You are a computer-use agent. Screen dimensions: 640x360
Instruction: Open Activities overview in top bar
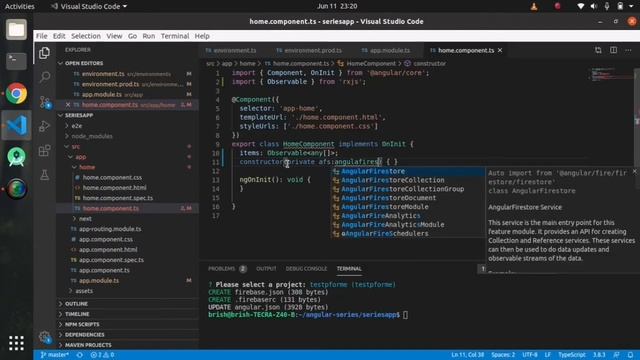point(20,6)
